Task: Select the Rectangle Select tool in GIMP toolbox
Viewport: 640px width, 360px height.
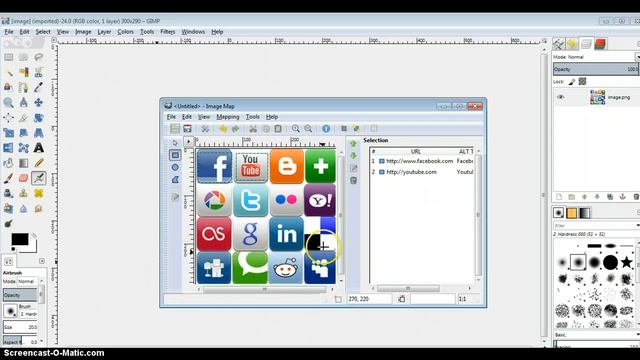Action: click(x=9, y=57)
